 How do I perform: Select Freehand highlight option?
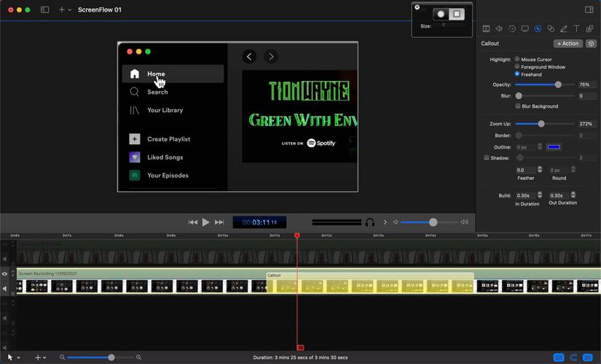point(517,74)
